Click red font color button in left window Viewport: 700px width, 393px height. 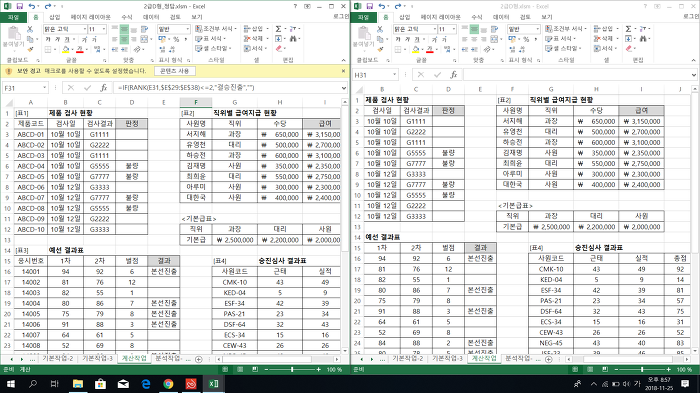[x=80, y=49]
